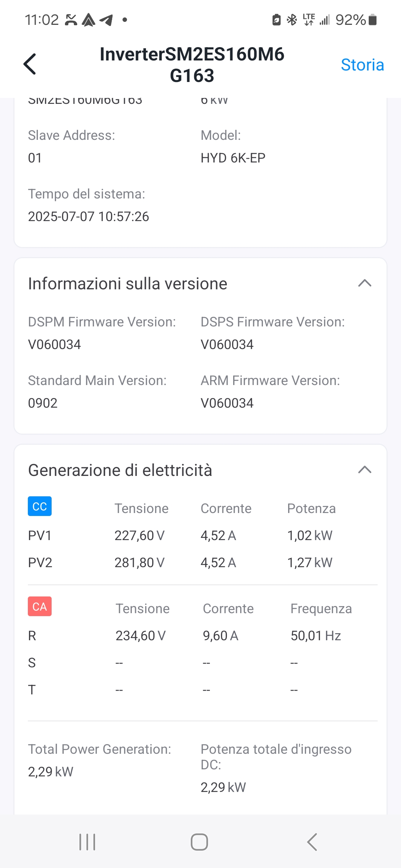Tap the T phase row label
This screenshot has width=401, height=868.
[32, 690]
